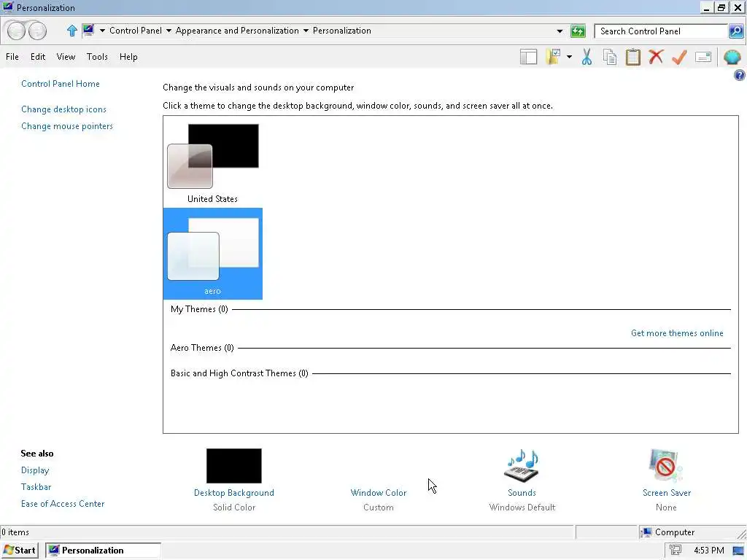Go to Control Panel Home
Image resolution: width=747 pixels, height=560 pixels.
tap(61, 84)
